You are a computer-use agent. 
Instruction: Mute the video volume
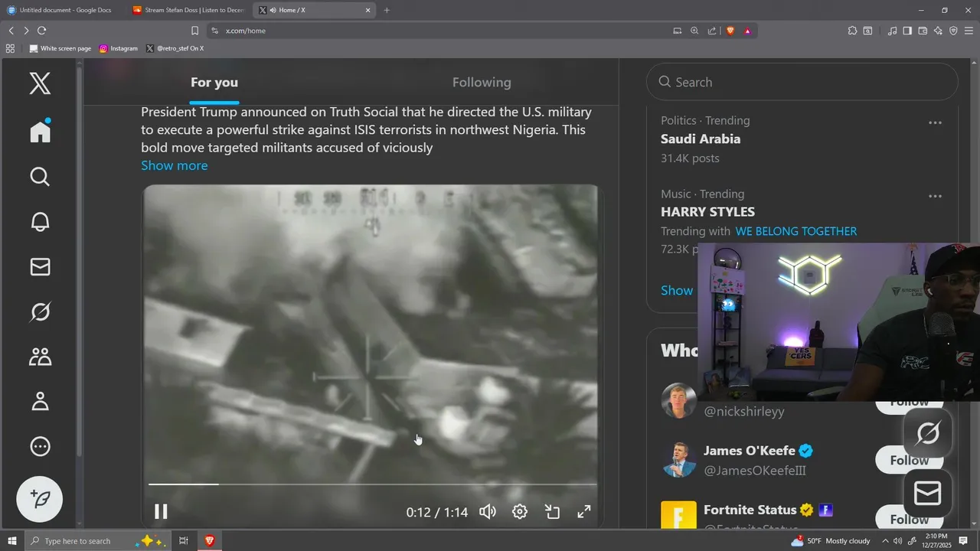click(x=488, y=511)
